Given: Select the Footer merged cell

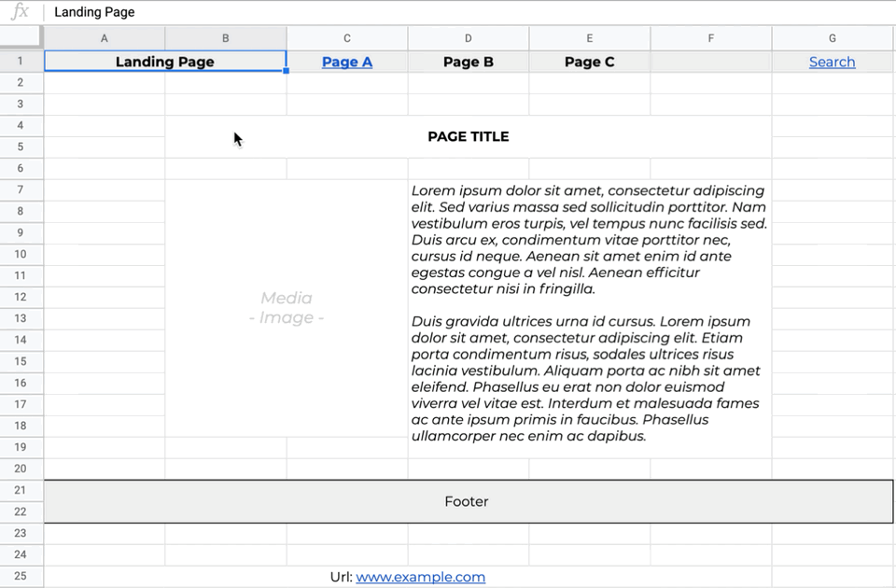Looking at the screenshot, I should (469, 501).
